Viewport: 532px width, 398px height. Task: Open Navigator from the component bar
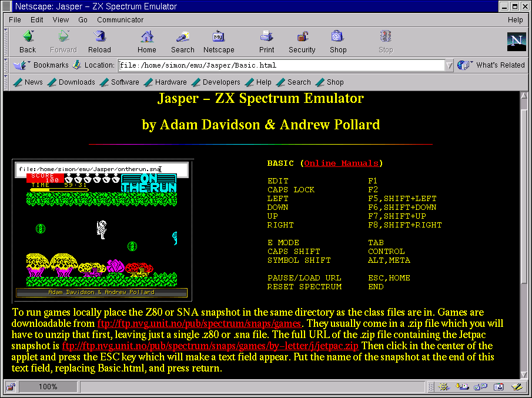click(443, 387)
